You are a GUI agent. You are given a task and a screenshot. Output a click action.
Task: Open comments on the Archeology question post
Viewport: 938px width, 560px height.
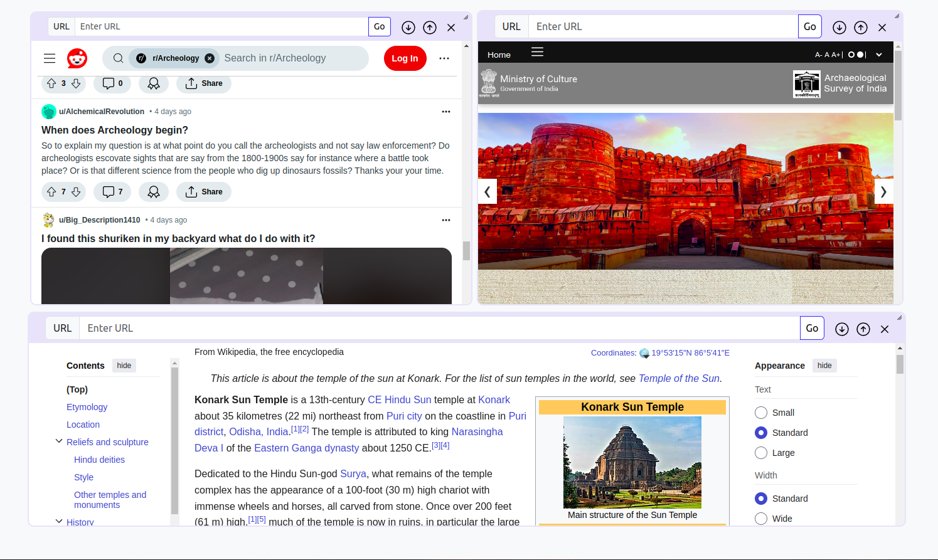tap(112, 191)
